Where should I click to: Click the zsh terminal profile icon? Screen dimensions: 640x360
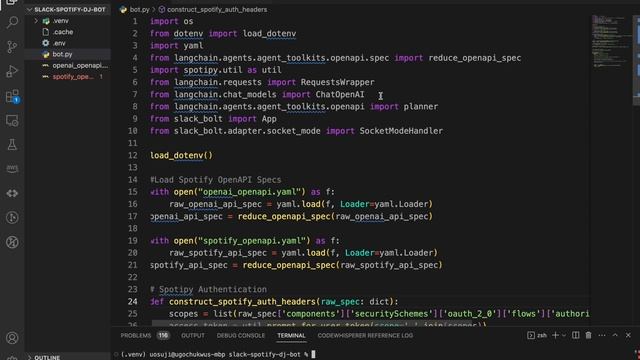pyautogui.click(x=531, y=335)
